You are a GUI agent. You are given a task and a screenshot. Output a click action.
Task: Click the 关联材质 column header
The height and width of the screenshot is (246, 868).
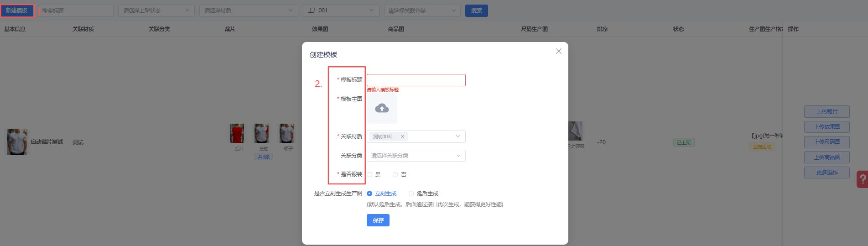point(83,29)
